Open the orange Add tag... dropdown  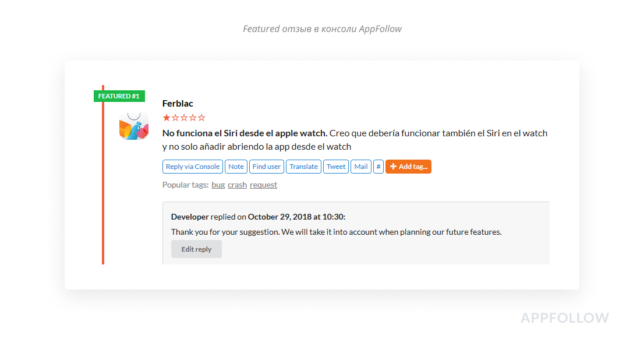408,167
